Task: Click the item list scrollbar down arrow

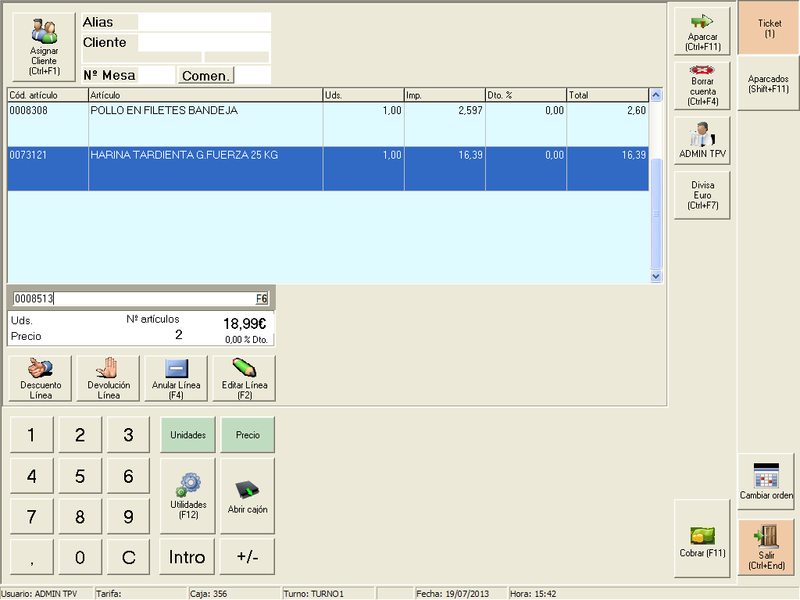Action: tap(656, 276)
